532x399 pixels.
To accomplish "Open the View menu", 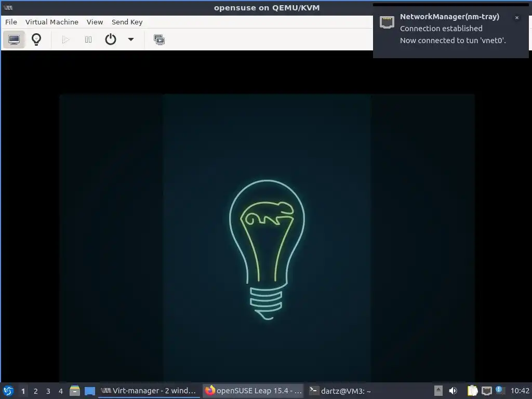I will point(95,22).
